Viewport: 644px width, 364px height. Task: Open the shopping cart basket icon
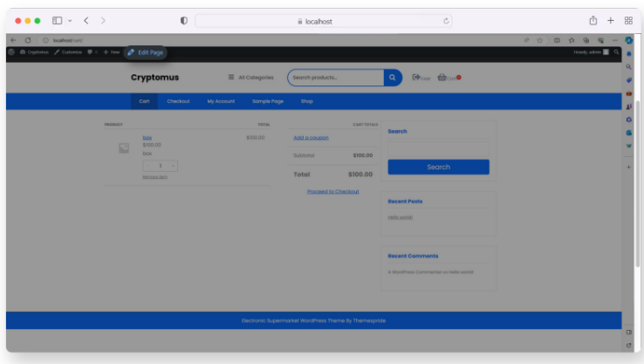coord(442,78)
